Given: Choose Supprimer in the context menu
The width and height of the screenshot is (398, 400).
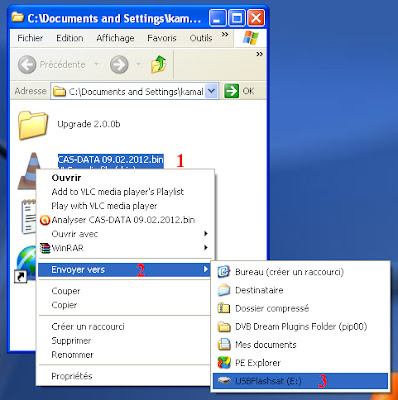Looking at the screenshot, I should point(125,340).
